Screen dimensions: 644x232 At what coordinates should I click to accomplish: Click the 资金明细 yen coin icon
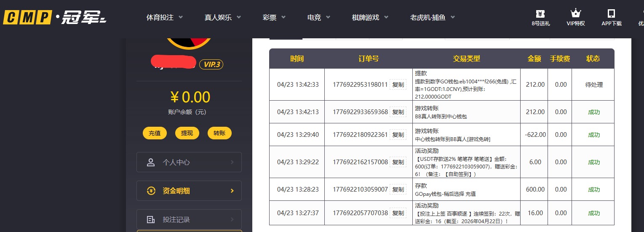click(151, 191)
